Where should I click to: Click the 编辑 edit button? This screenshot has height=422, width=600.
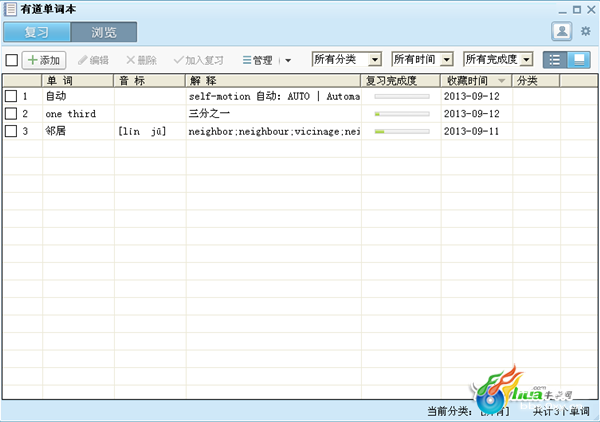pyautogui.click(x=93, y=60)
